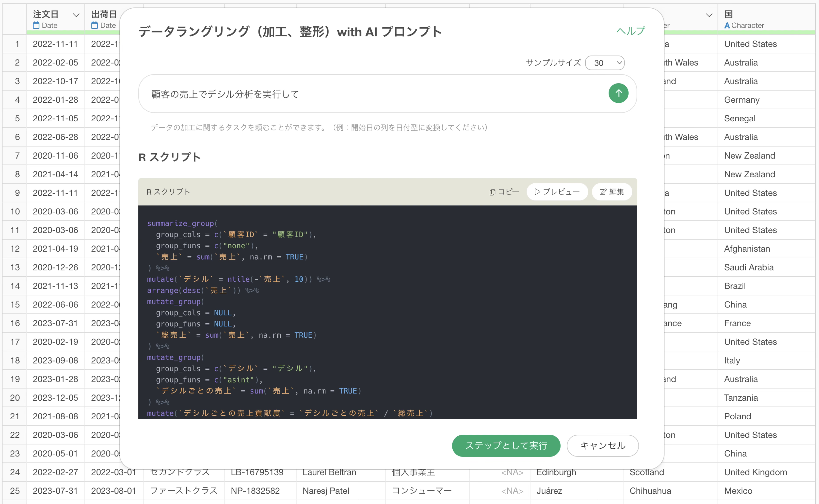The width and height of the screenshot is (819, 504).
Task: Select row number 12
Action: [x=15, y=249]
